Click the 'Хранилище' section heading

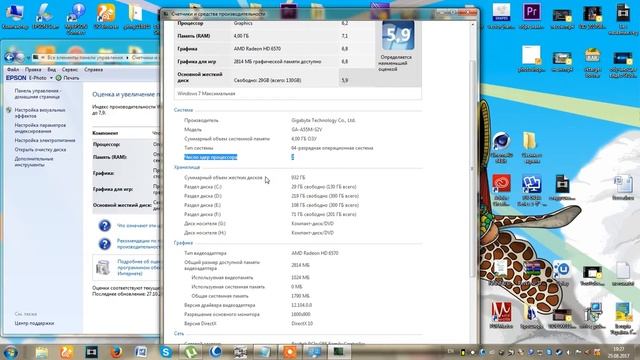(187, 167)
